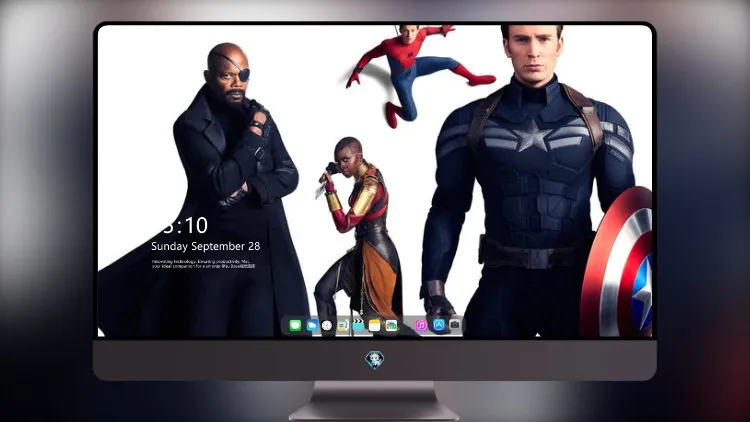
Task: Click the date text 'Sunday September 28'
Action: 206,246
